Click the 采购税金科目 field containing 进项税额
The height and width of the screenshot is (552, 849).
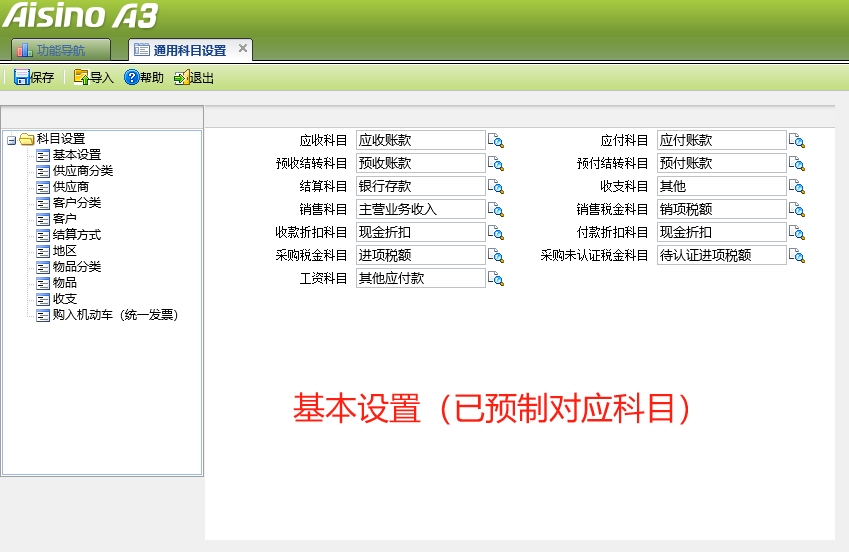click(421, 255)
